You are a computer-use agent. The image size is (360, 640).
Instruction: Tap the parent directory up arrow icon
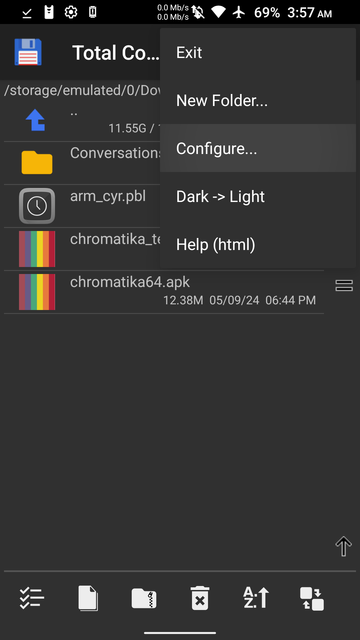pyautogui.click(x=36, y=120)
